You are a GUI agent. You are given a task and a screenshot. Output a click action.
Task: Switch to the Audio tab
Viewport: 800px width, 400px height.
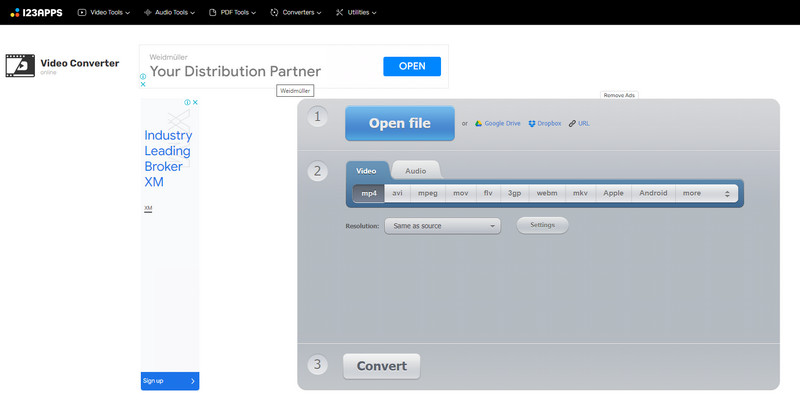415,171
